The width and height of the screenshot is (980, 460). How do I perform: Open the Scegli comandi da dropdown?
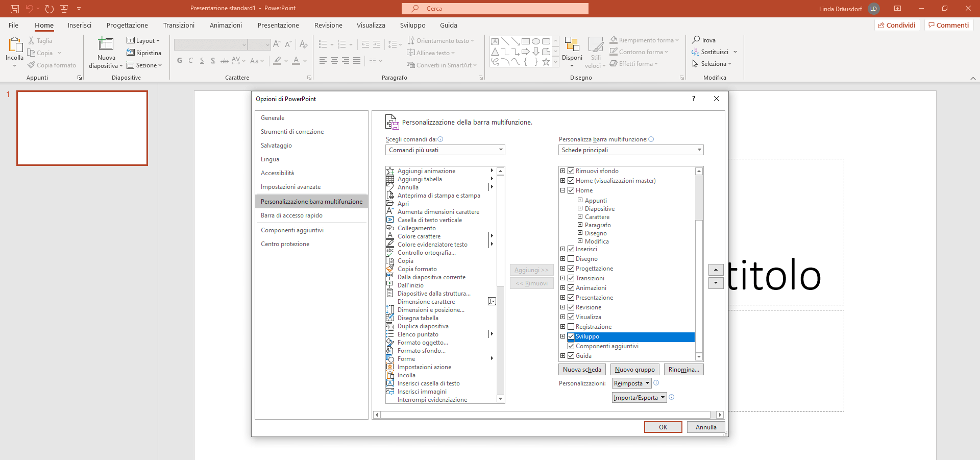(x=445, y=150)
